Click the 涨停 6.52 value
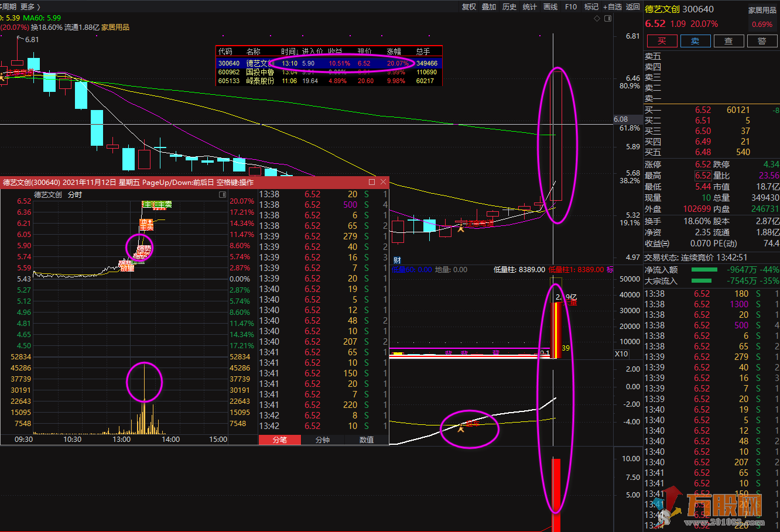Image resolution: width=780 pixels, height=532 pixels. pyautogui.click(x=703, y=164)
